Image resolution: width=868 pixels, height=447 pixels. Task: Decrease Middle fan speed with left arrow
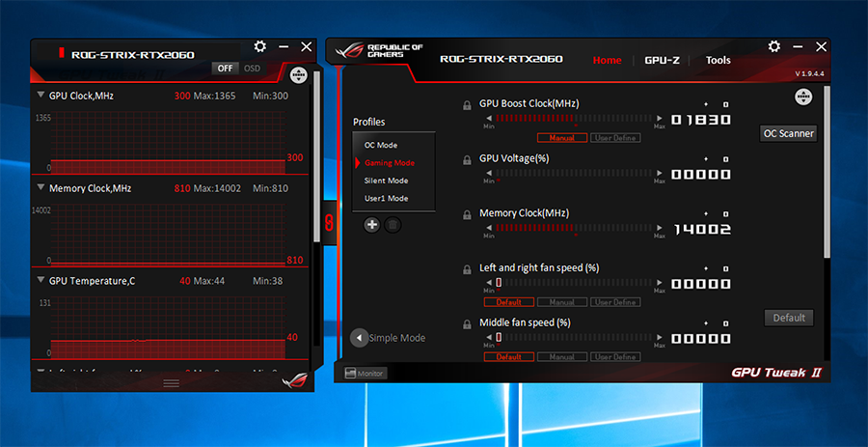(x=489, y=337)
